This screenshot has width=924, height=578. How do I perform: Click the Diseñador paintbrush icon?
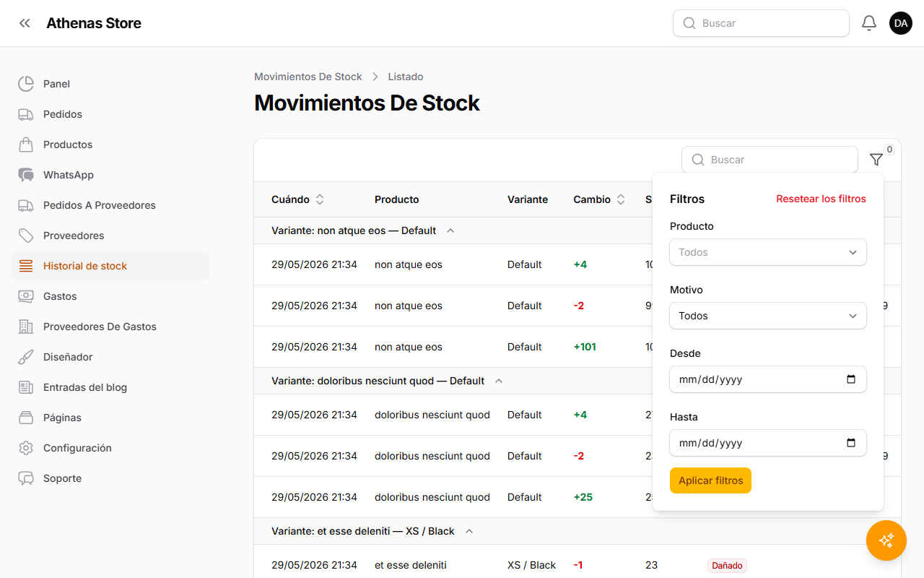[x=26, y=357]
